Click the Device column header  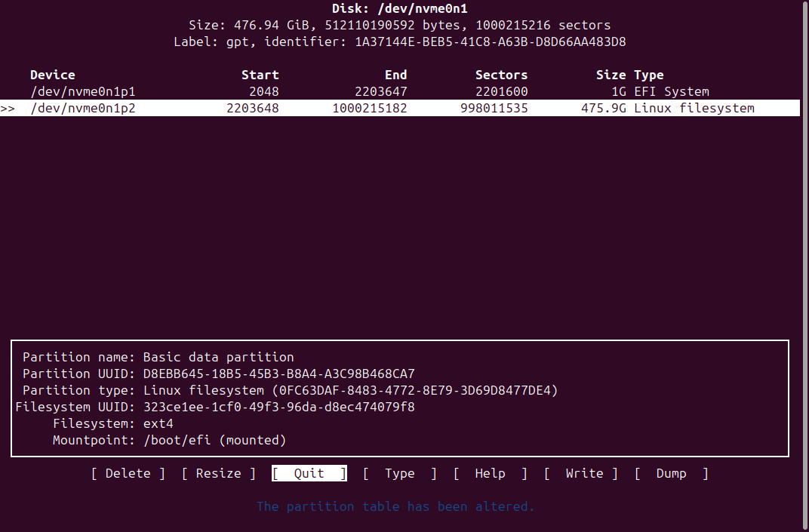52,75
